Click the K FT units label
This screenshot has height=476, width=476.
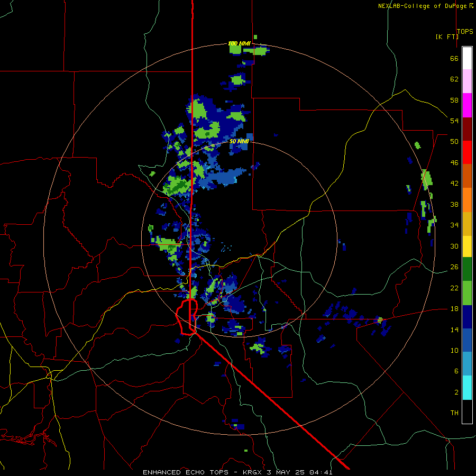pyautogui.click(x=446, y=36)
